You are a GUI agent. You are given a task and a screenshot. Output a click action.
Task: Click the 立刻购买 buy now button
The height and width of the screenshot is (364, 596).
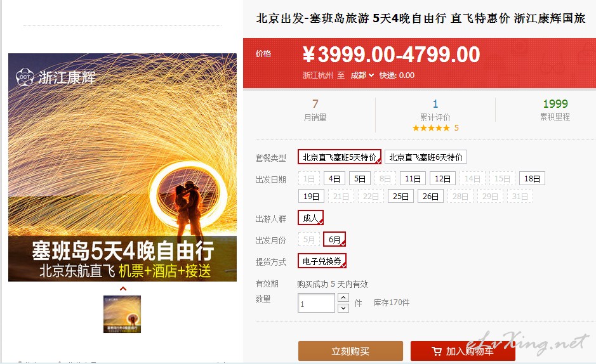click(350, 351)
